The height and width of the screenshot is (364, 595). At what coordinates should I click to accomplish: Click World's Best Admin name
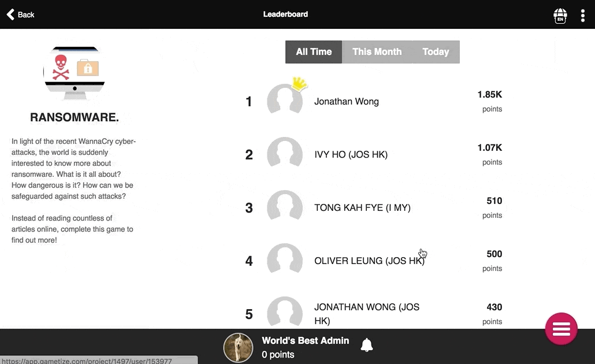(306, 340)
